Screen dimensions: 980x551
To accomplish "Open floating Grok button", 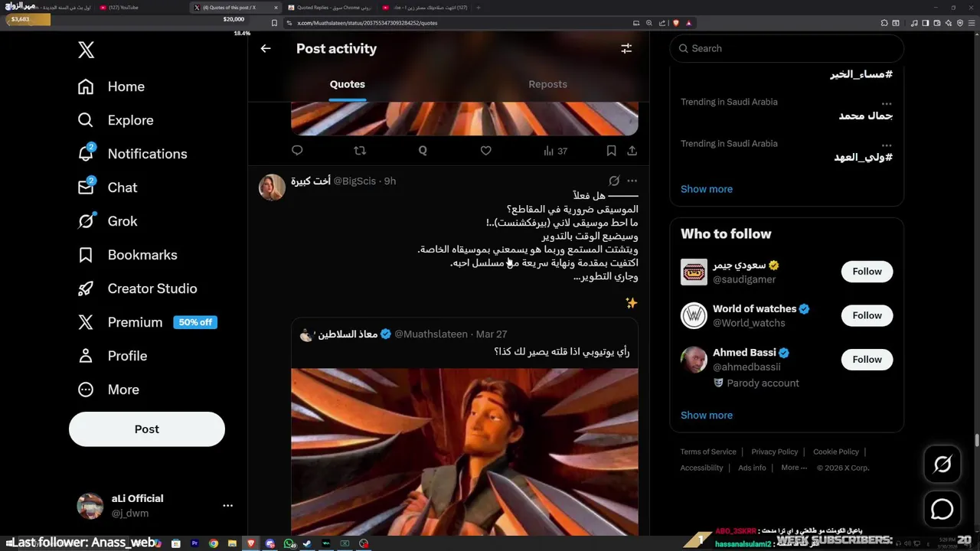I will click(x=942, y=465).
